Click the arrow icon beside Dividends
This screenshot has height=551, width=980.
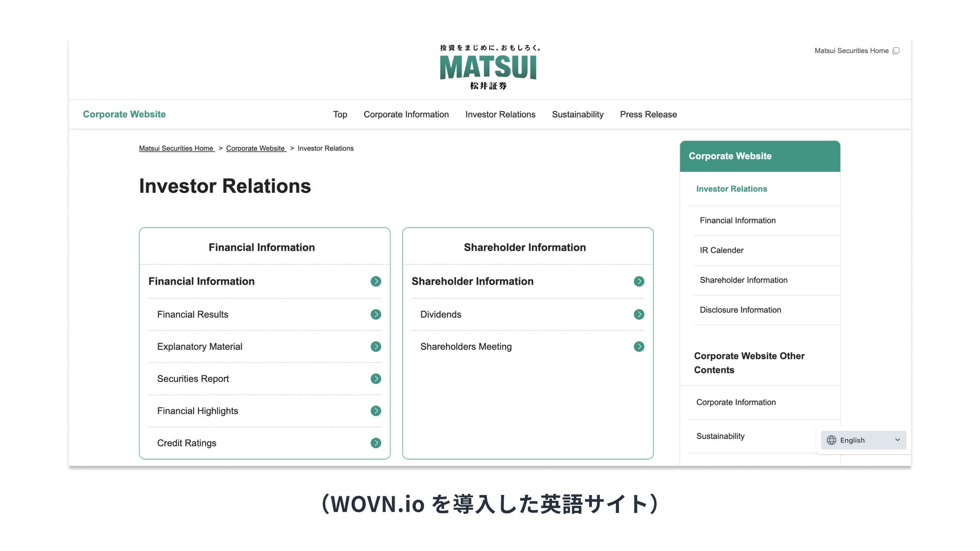(639, 314)
